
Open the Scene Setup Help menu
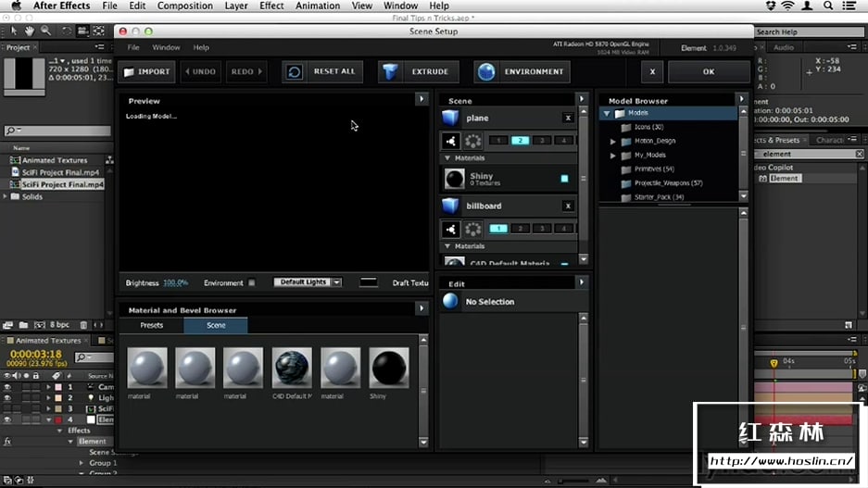(x=201, y=47)
